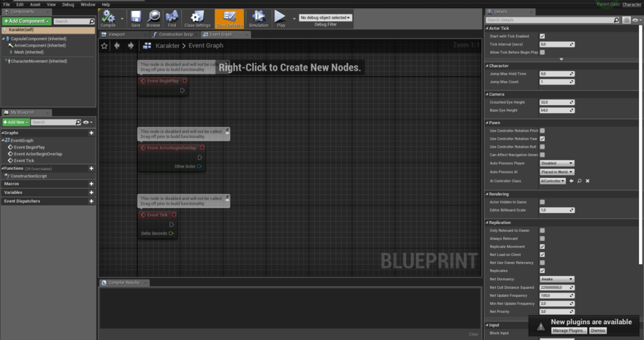Open the Asset menu
This screenshot has width=644, height=340.
35,4
